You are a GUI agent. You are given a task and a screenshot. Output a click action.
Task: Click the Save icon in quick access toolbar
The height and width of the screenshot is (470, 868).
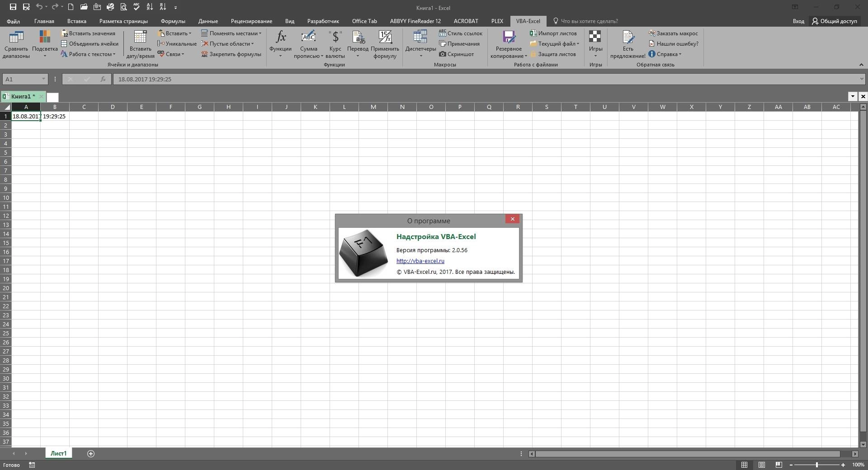(x=13, y=7)
